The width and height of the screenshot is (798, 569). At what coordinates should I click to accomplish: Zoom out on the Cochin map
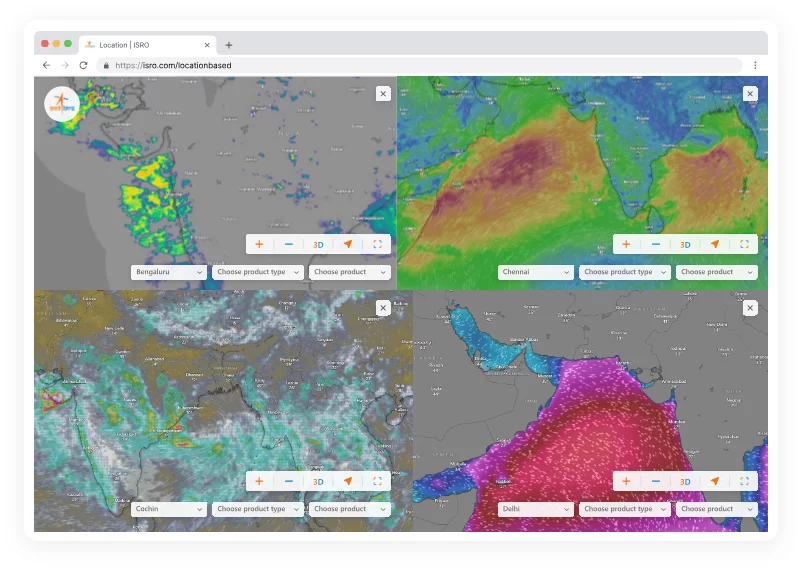(x=289, y=481)
